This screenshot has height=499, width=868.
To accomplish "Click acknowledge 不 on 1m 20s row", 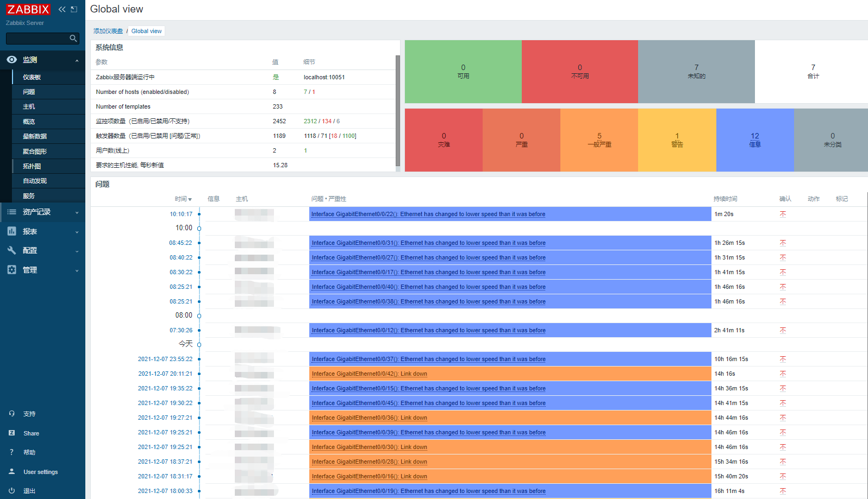I will [x=783, y=214].
